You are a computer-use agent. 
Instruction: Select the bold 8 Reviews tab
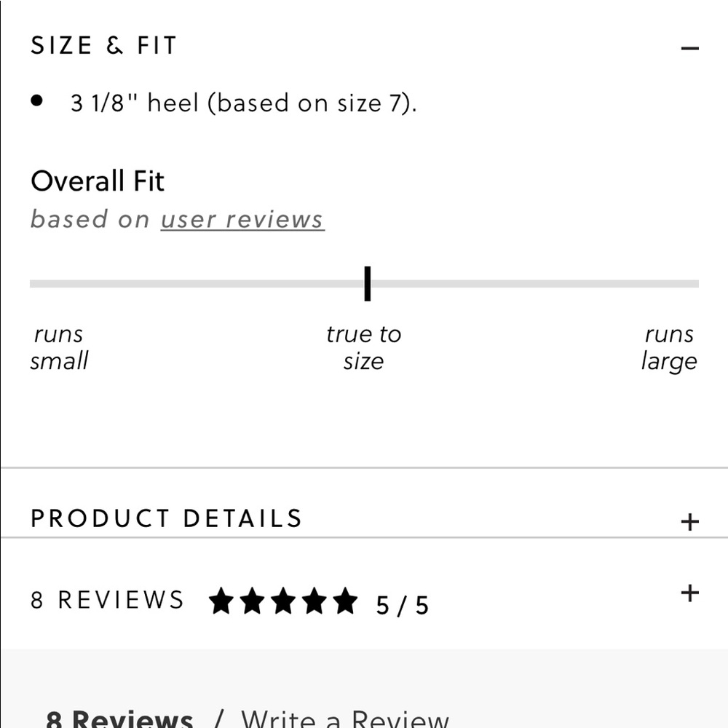119,719
